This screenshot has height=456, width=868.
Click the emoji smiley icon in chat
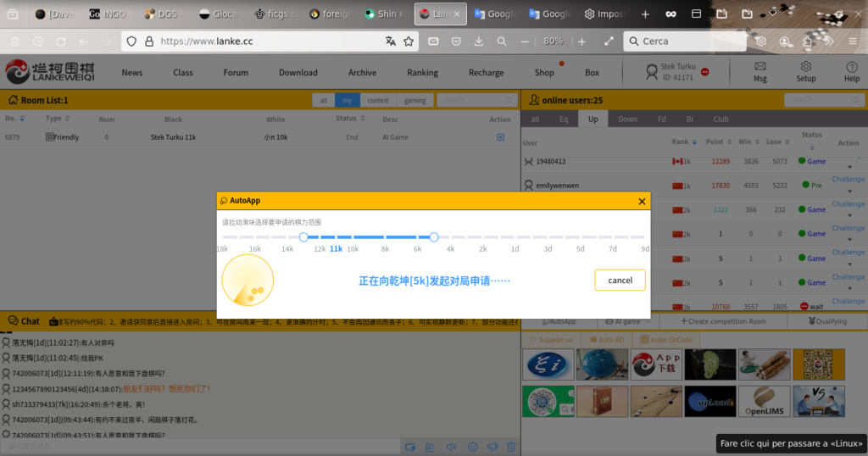point(472,447)
